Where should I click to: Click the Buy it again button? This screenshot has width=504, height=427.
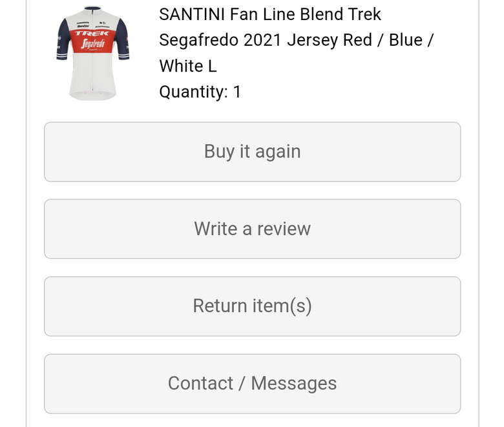click(x=252, y=152)
